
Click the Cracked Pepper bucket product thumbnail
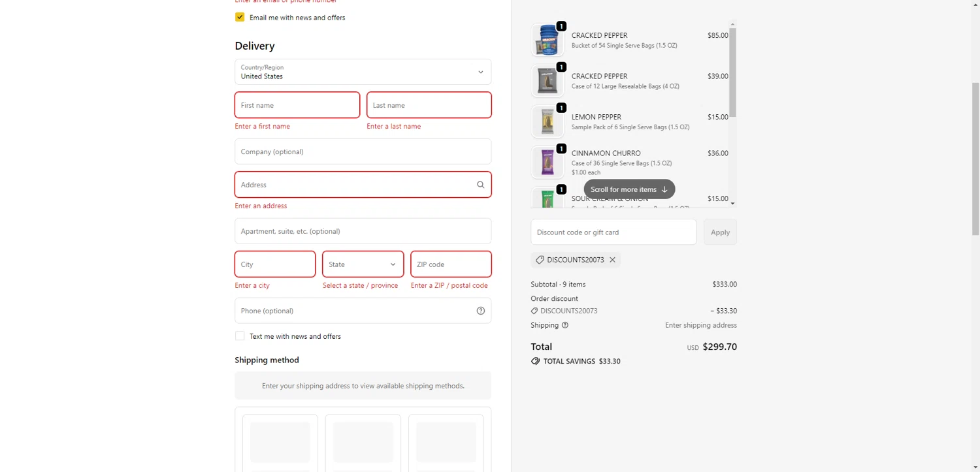click(x=547, y=40)
